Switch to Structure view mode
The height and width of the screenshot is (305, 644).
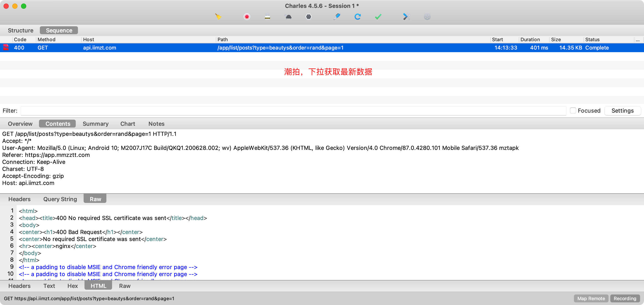(x=21, y=30)
